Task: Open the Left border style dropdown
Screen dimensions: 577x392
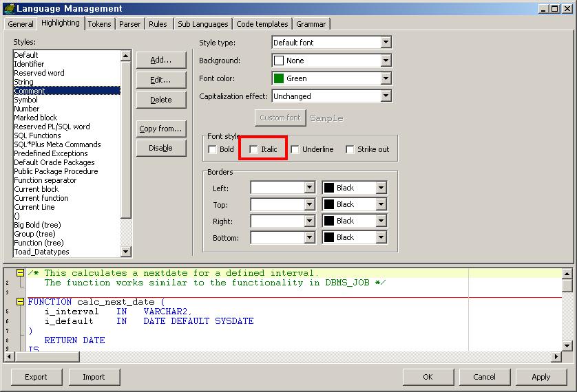Action: click(x=309, y=188)
